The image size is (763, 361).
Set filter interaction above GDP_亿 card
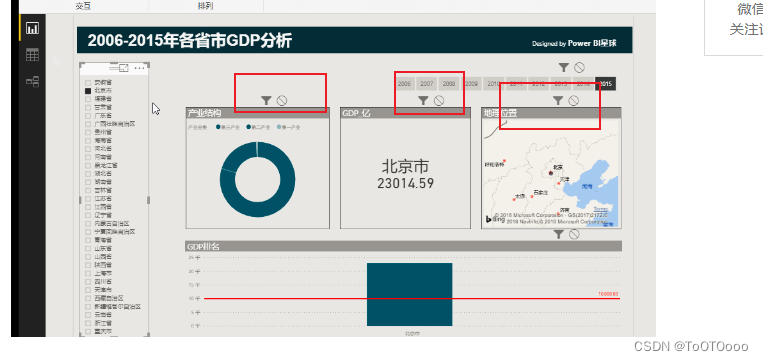tap(423, 100)
